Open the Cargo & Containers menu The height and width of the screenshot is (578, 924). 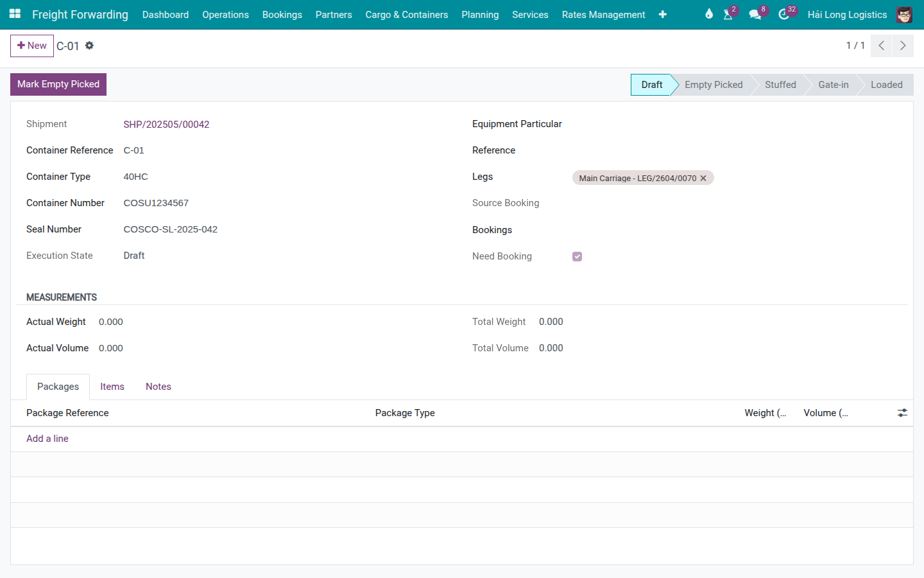coord(407,14)
